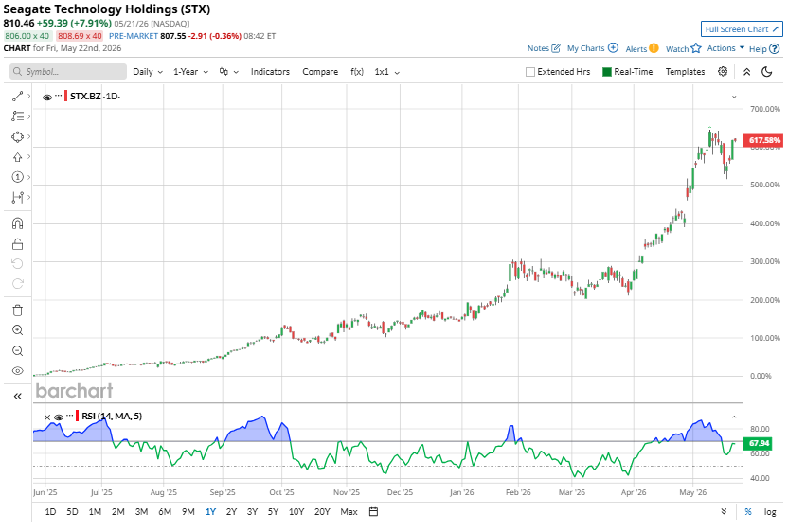806x532 pixels.
Task: Collapse toolbar with double up chevron
Action: pyautogui.click(x=747, y=72)
